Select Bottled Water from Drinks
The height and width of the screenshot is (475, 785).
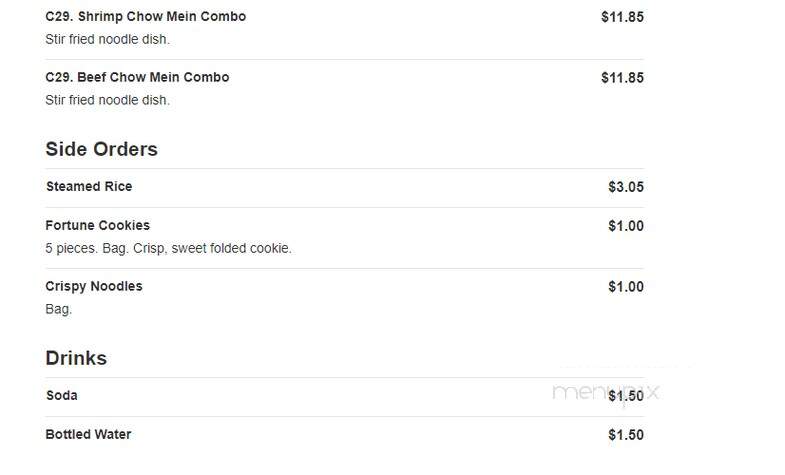click(x=89, y=434)
